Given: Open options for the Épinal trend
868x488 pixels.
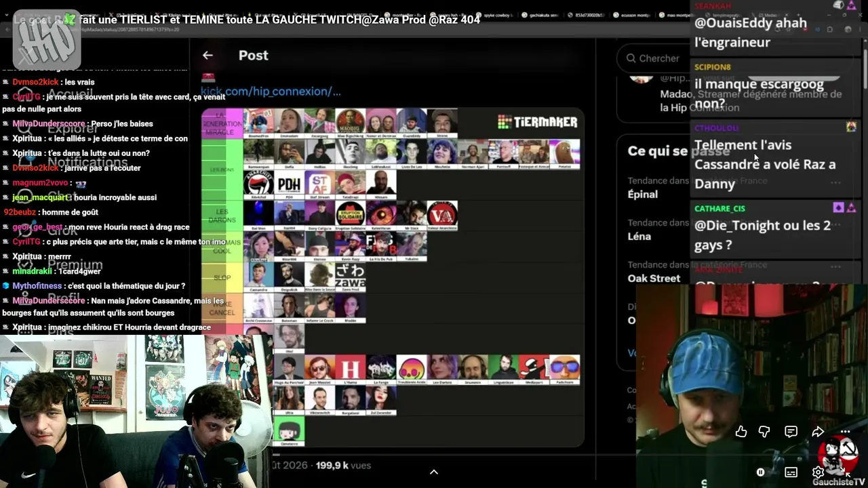Looking at the screenshot, I should click(835, 182).
